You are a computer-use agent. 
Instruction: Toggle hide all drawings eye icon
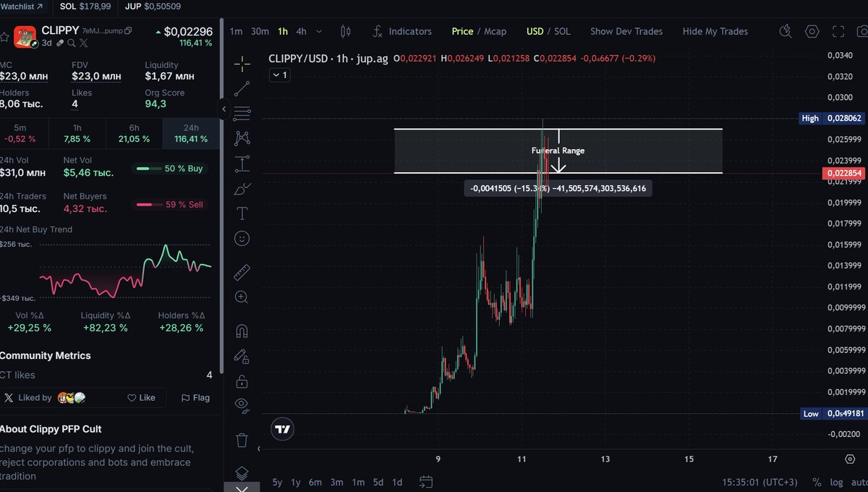tap(242, 405)
